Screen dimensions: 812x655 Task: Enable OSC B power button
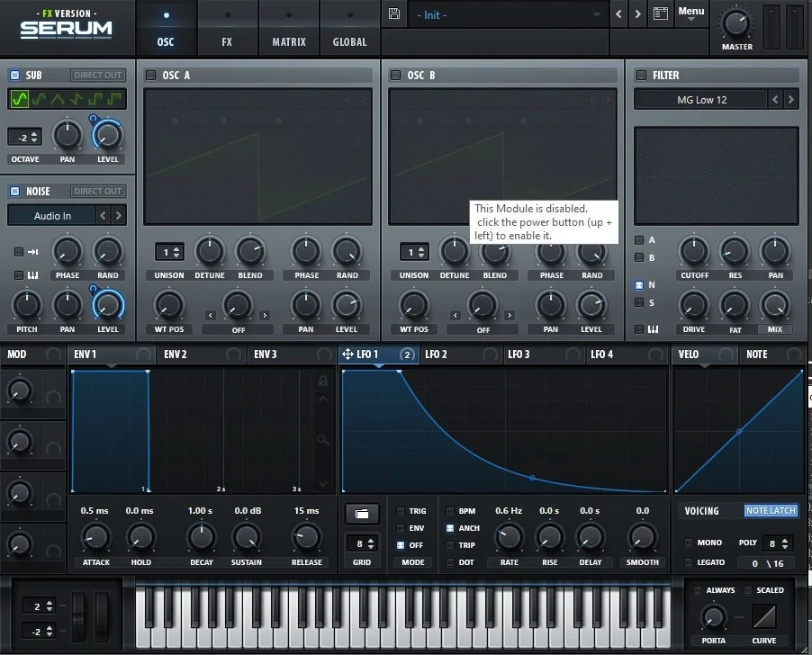pyautogui.click(x=395, y=75)
